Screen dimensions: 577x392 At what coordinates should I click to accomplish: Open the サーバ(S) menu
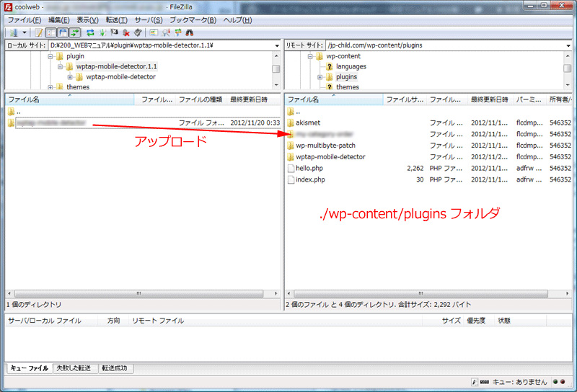[x=149, y=20]
